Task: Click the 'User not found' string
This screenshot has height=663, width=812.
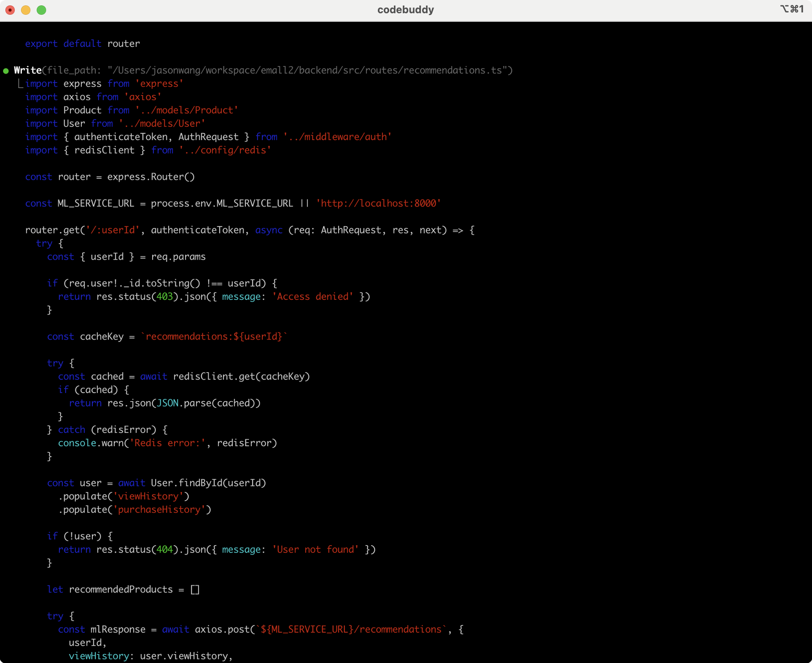Action: (315, 550)
